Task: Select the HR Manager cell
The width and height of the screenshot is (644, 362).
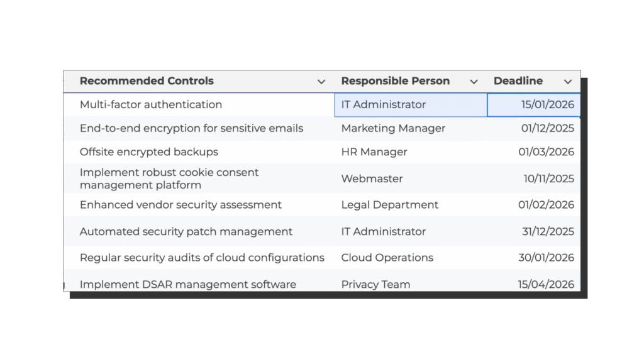Action: click(x=374, y=152)
